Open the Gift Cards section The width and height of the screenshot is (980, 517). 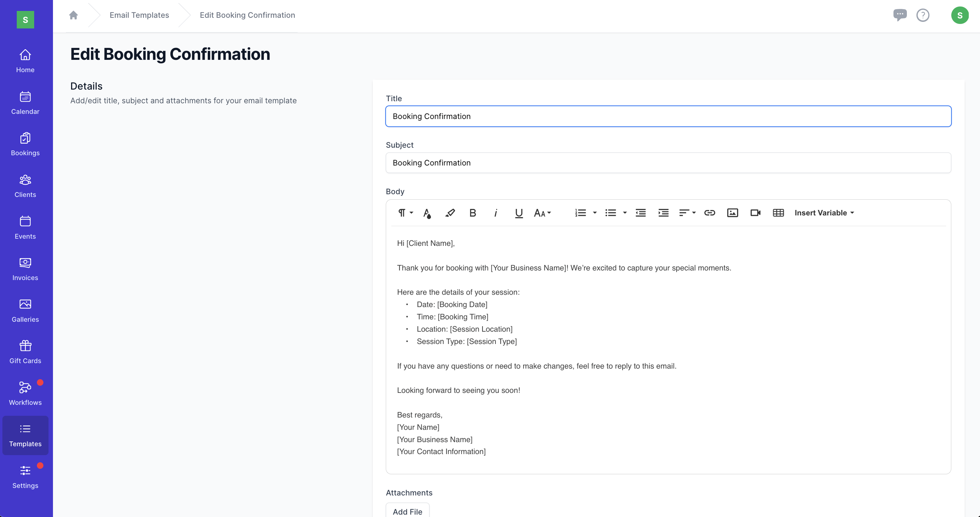[x=25, y=352]
